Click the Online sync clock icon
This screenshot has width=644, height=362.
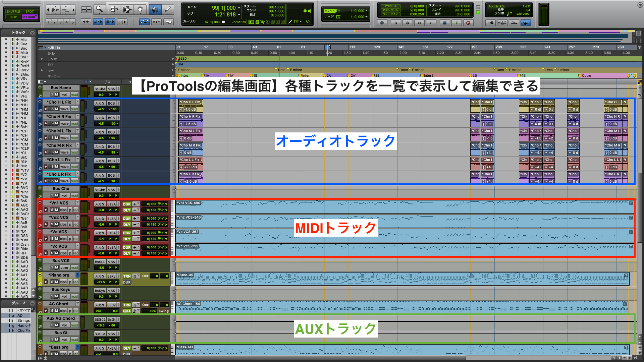(382, 23)
